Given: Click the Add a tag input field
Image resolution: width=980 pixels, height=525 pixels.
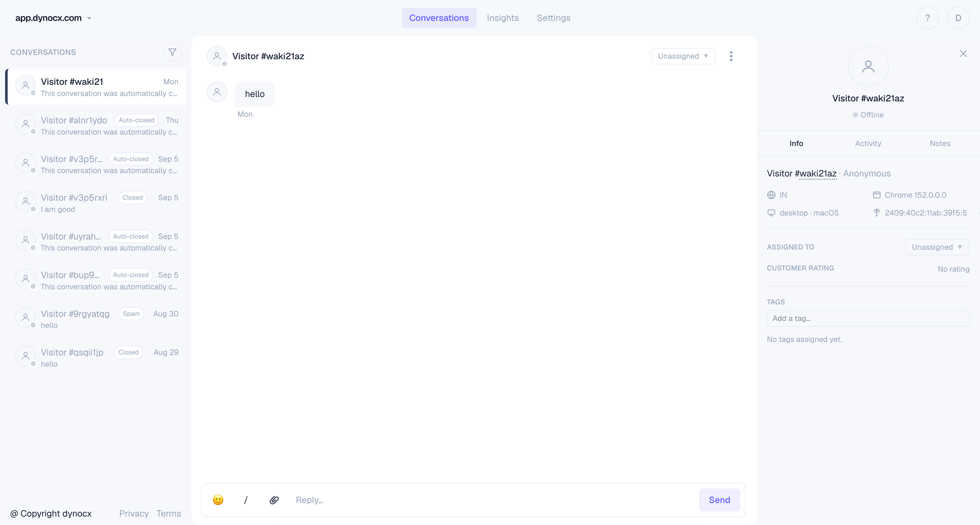Looking at the screenshot, I should point(868,318).
